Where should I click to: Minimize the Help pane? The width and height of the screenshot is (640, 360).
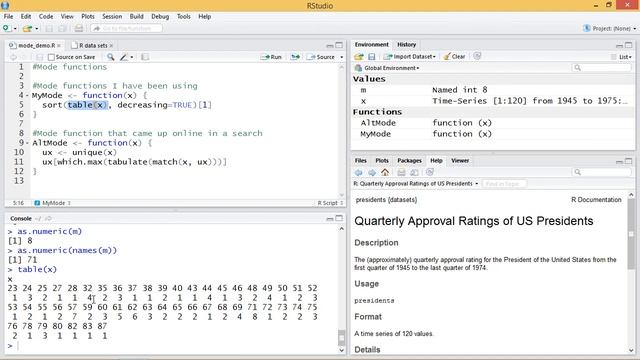tap(619, 161)
